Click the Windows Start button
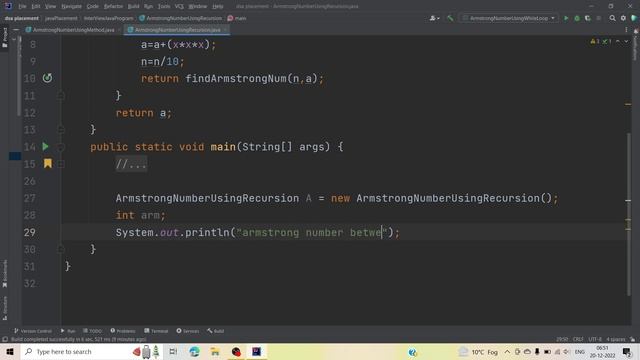The width and height of the screenshot is (640, 360). click(x=10, y=351)
